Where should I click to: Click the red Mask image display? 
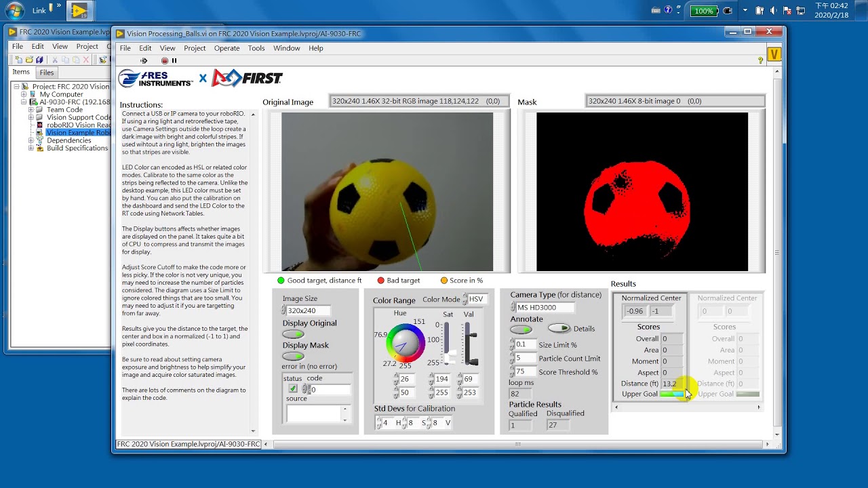642,192
